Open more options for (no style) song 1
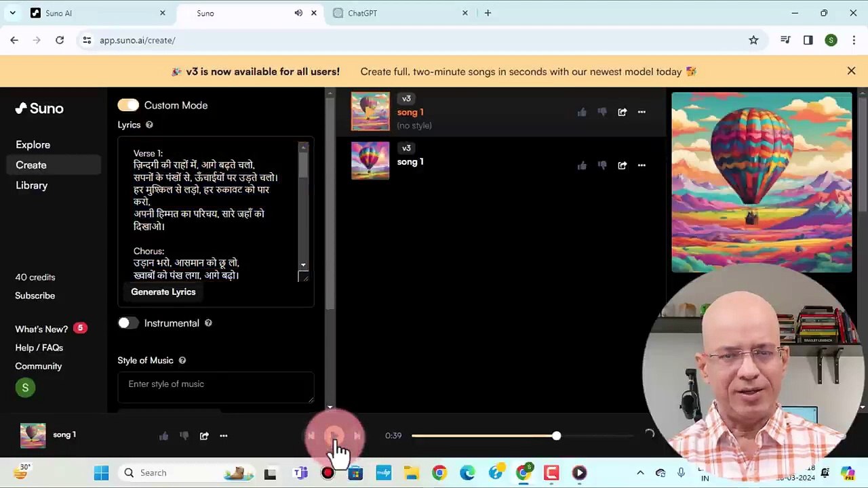Viewport: 868px width, 488px height. [642, 112]
